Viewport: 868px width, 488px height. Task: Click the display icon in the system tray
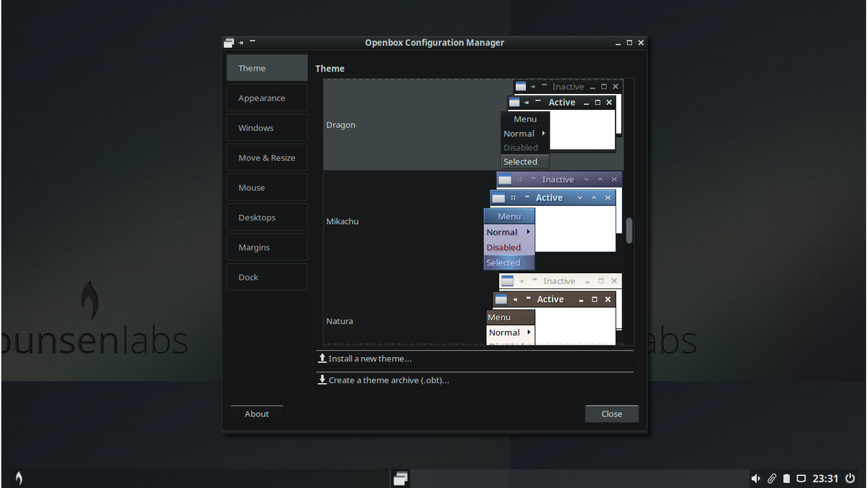click(801, 478)
